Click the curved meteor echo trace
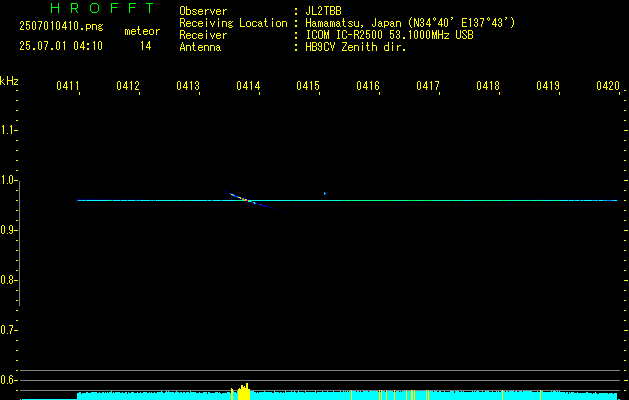Screen dimensions: 629x400 244,198
